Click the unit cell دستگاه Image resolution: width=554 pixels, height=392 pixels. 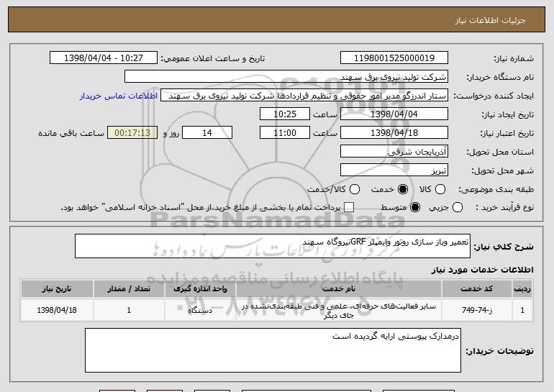[x=200, y=310]
